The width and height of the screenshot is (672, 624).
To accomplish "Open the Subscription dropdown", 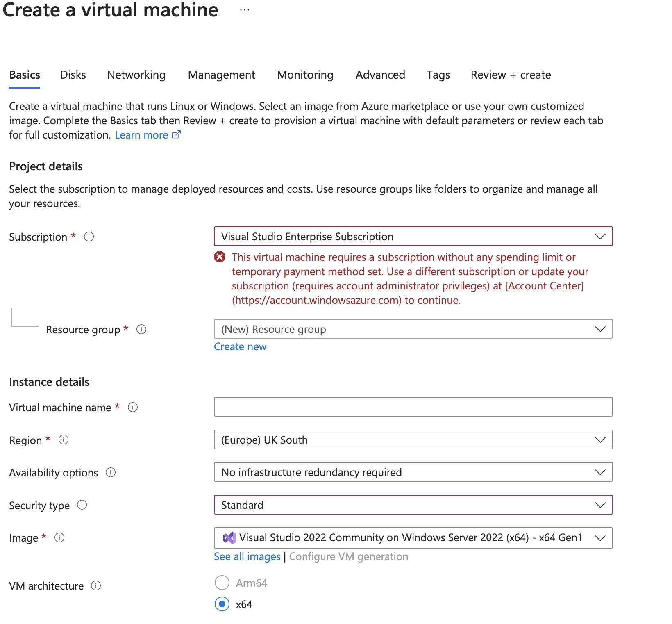I will point(413,237).
